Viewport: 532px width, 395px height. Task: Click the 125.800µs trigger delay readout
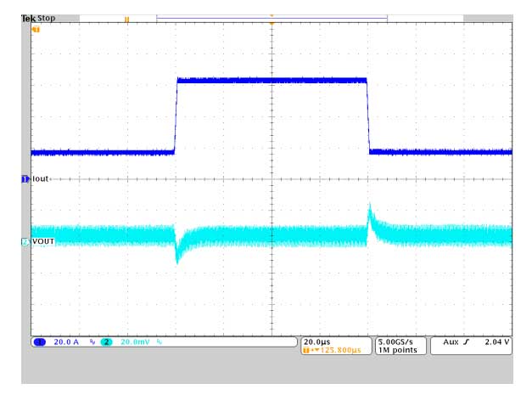(336, 350)
